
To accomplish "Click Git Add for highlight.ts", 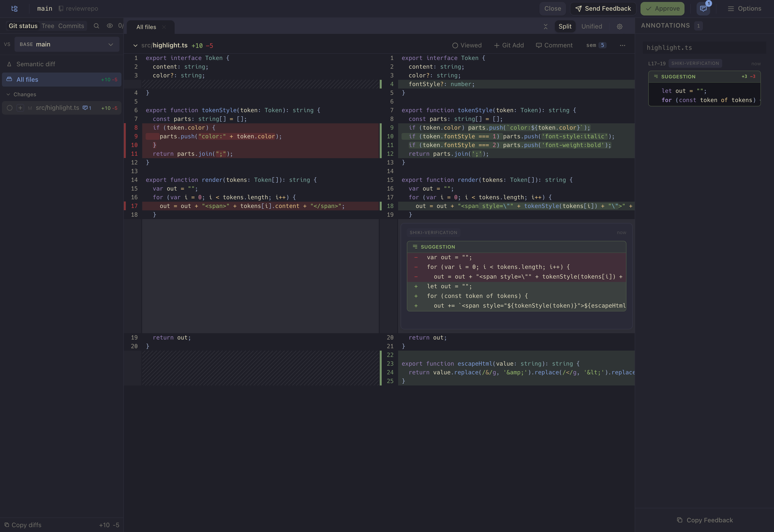I will click(x=509, y=45).
